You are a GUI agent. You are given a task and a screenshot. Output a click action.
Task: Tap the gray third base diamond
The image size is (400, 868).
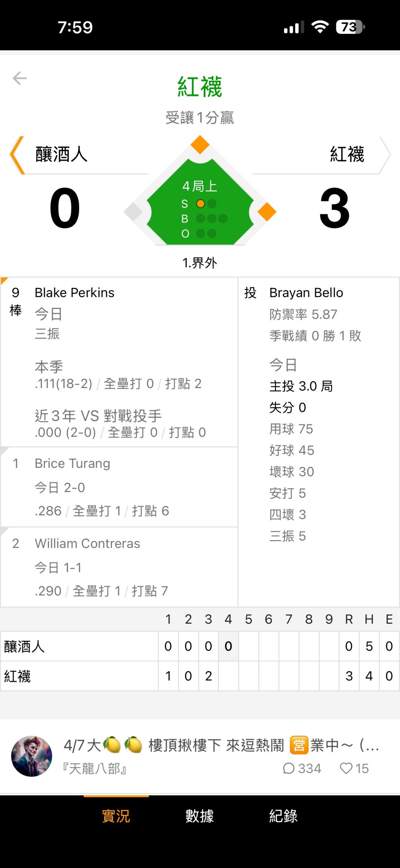pos(133,212)
